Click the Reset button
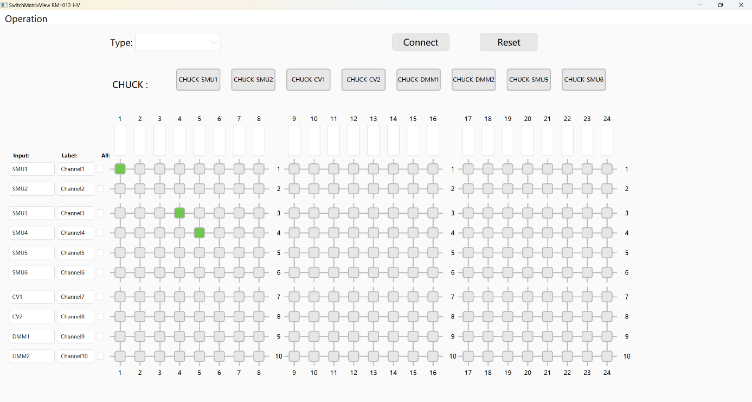Screen dimensions: 752x402 tap(508, 42)
